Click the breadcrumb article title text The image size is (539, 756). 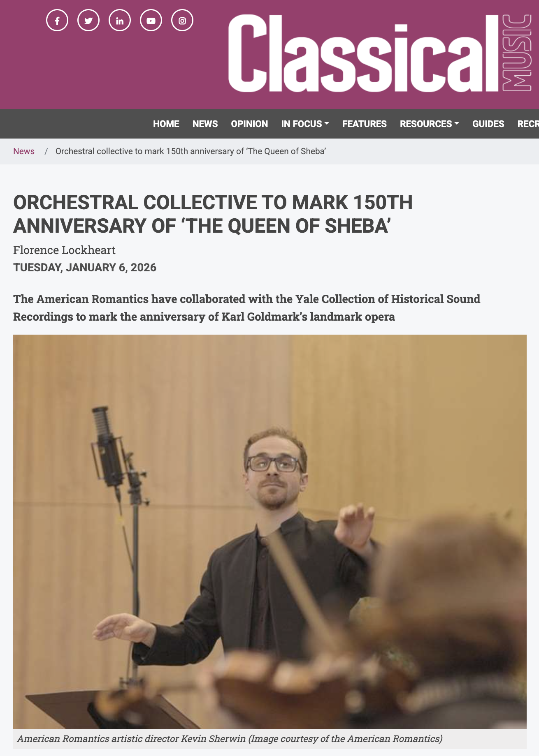tap(191, 151)
